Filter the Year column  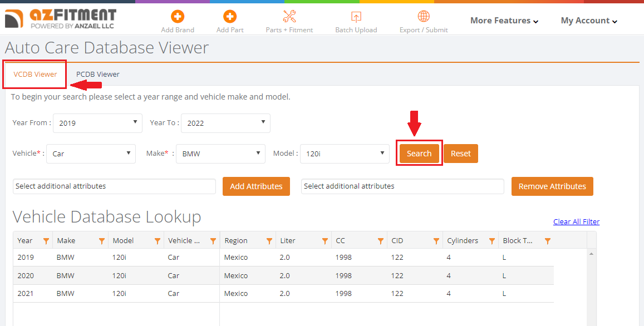[46, 241]
